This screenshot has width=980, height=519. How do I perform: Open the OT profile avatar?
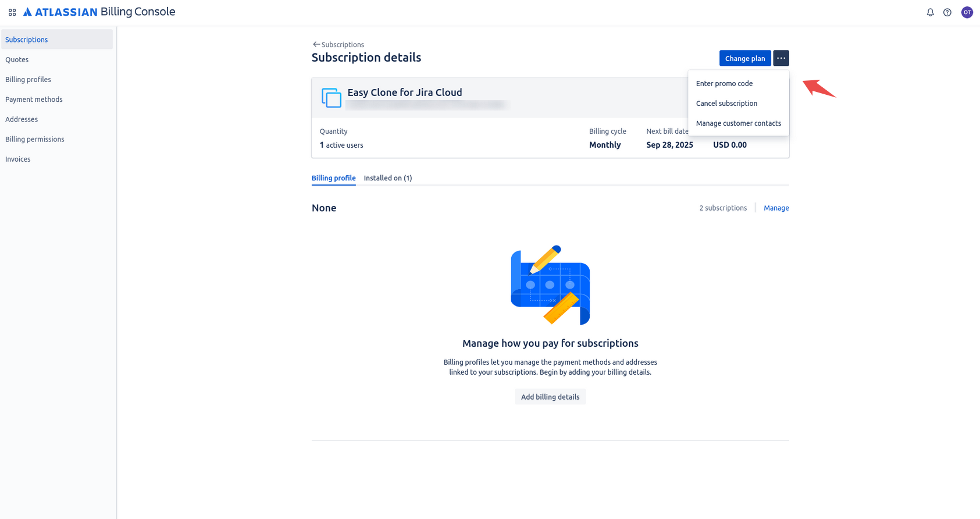point(967,12)
